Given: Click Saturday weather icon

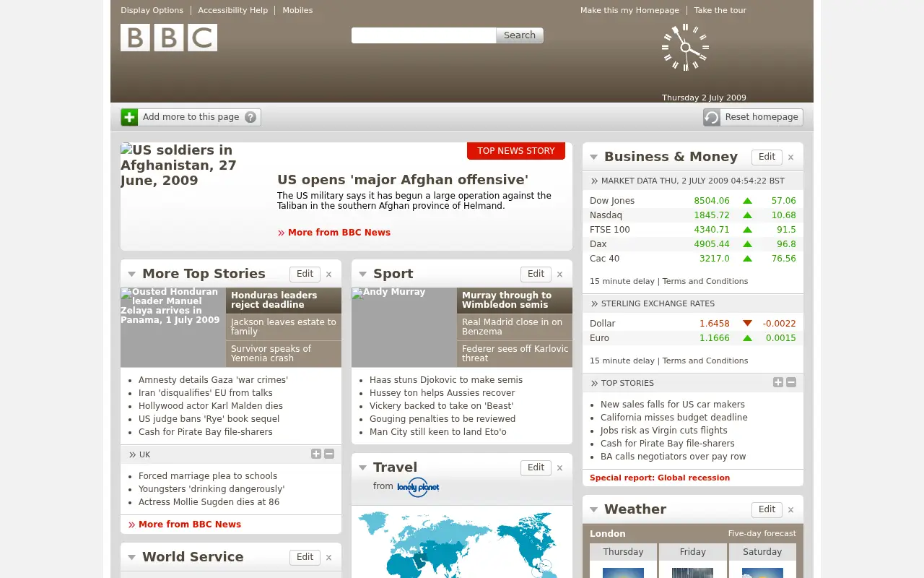Looking at the screenshot, I should pyautogui.click(x=762, y=573).
